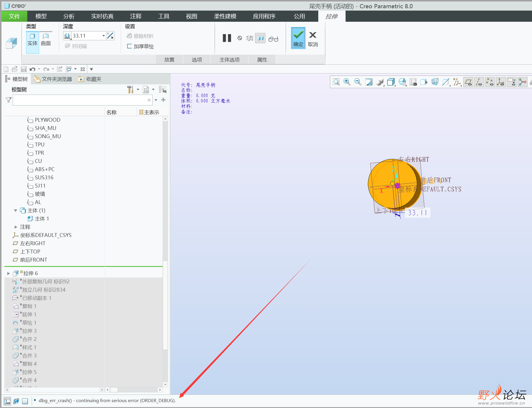Click the undo arrow icon
This screenshot has height=408, width=532.
point(33,69)
